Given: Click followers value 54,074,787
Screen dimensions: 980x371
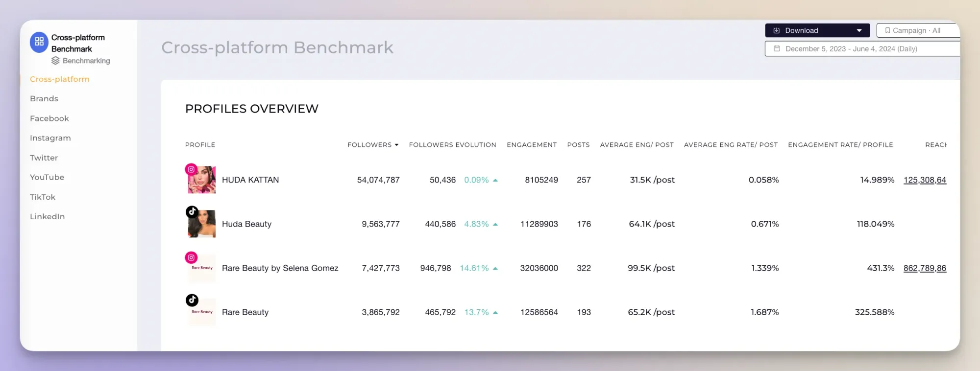Looking at the screenshot, I should [378, 180].
